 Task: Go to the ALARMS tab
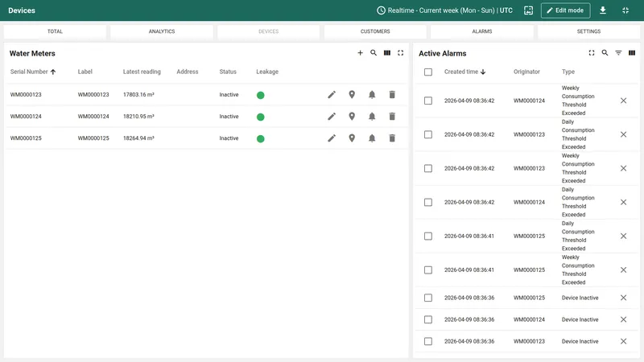482,31
